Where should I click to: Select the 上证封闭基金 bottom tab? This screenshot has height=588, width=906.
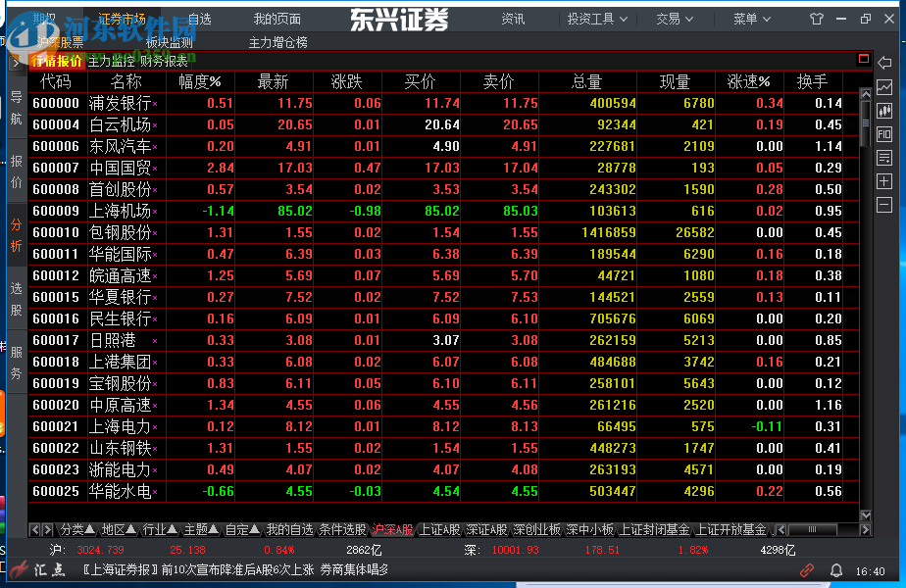click(x=654, y=529)
